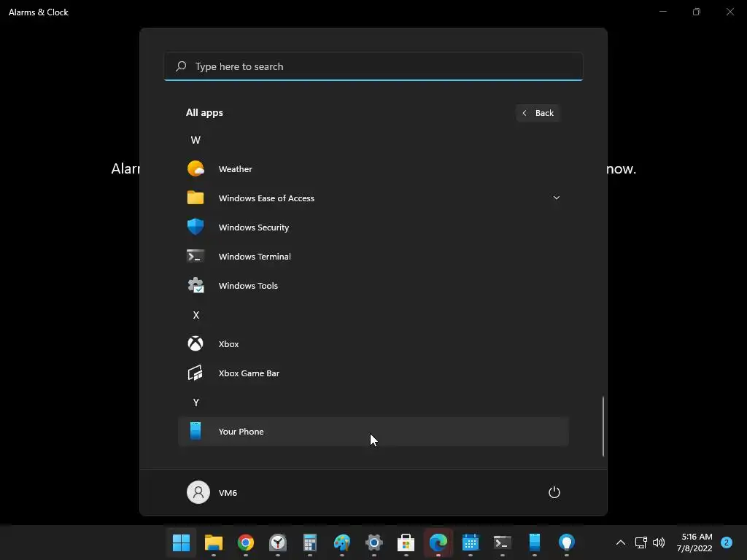
Task: Select the X letter header
Action: click(x=196, y=315)
